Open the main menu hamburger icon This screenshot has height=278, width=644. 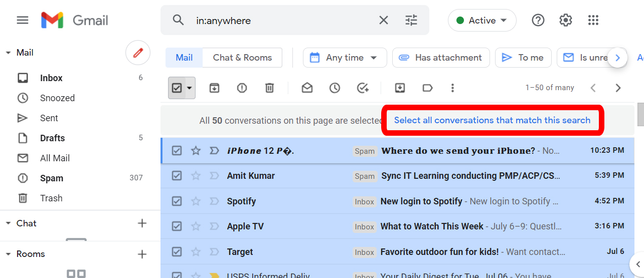coord(23,20)
